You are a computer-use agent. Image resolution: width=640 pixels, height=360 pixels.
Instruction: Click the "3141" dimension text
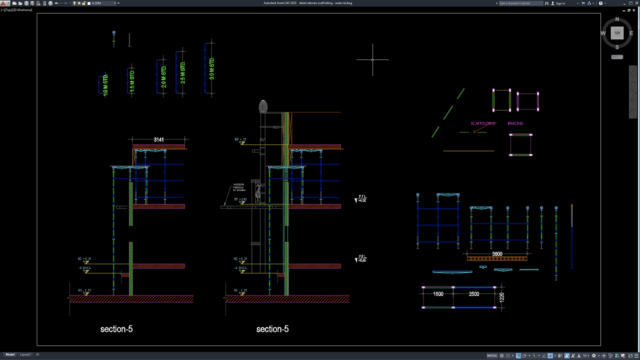coord(158,140)
